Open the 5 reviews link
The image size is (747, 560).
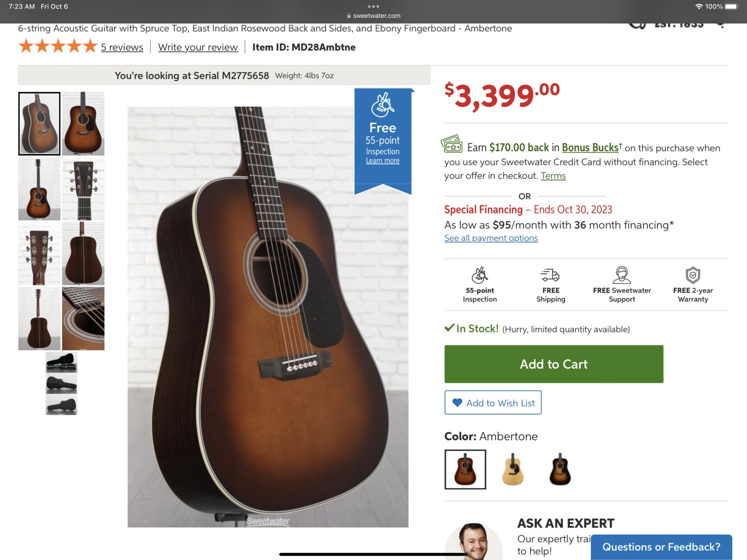coord(122,47)
